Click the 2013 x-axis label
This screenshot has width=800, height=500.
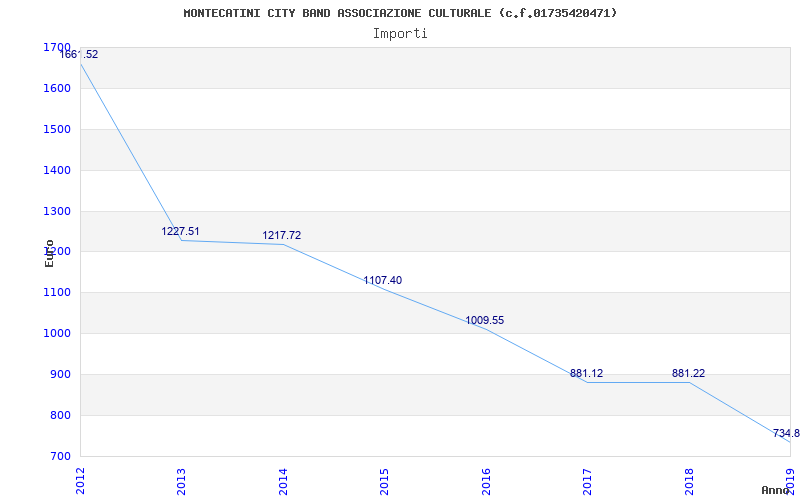pyautogui.click(x=182, y=481)
